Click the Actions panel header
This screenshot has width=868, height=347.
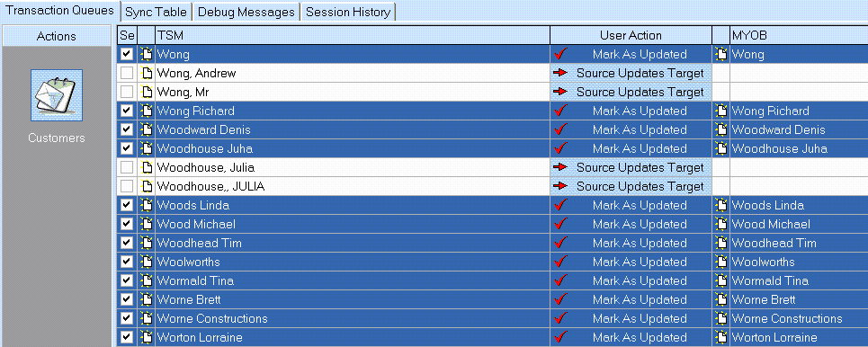click(x=57, y=36)
